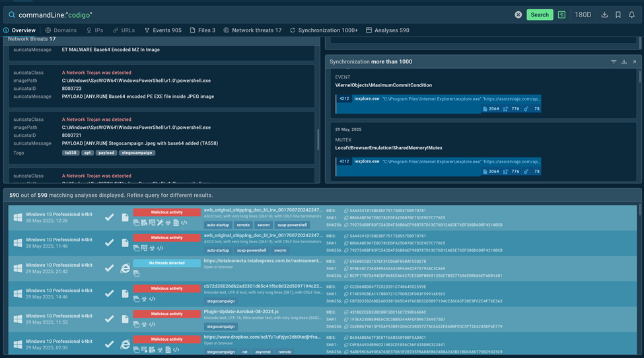This screenshot has width=644, height=358.
Task: Open the 30 May 2025, 11:46 analysis file name
Action: [263, 236]
